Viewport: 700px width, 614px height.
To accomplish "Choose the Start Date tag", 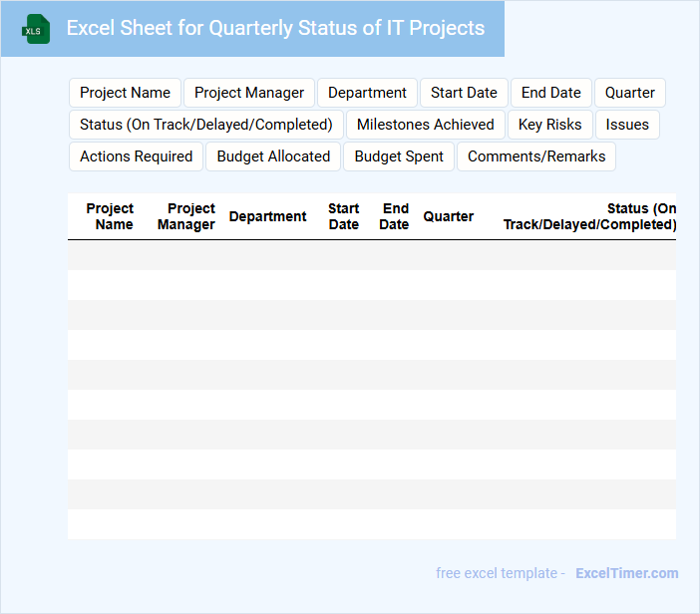I will 464,93.
